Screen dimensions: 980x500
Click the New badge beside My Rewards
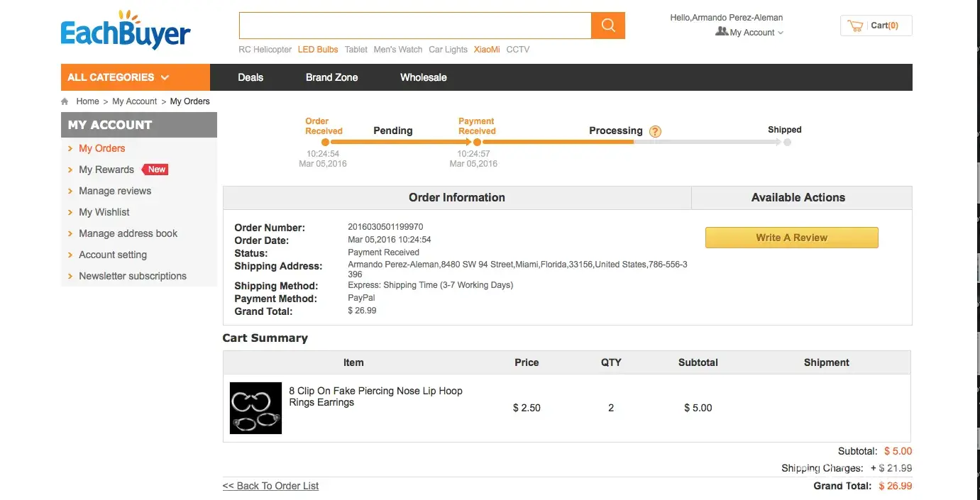[x=156, y=170]
